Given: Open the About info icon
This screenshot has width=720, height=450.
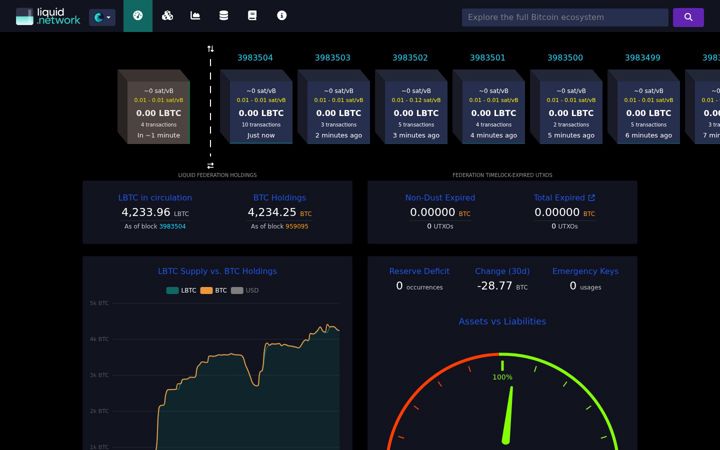Looking at the screenshot, I should coord(281,16).
